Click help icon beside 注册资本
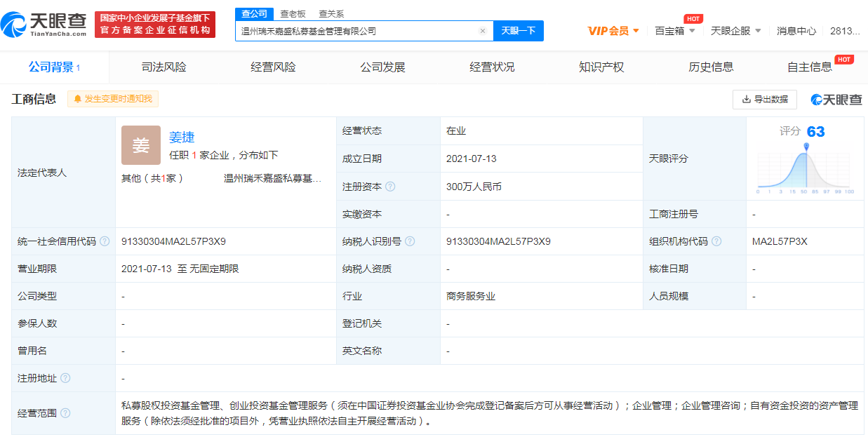The height and width of the screenshot is (437, 868). point(390,187)
